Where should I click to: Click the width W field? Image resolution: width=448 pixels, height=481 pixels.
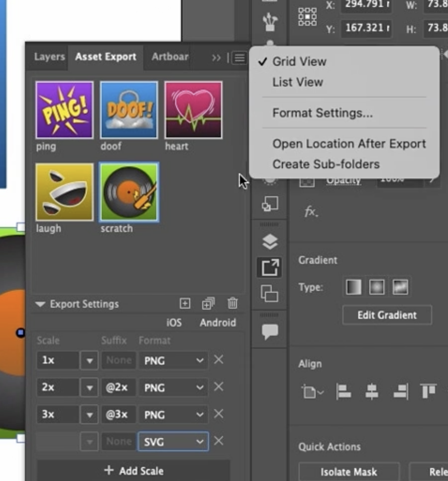coord(436,5)
